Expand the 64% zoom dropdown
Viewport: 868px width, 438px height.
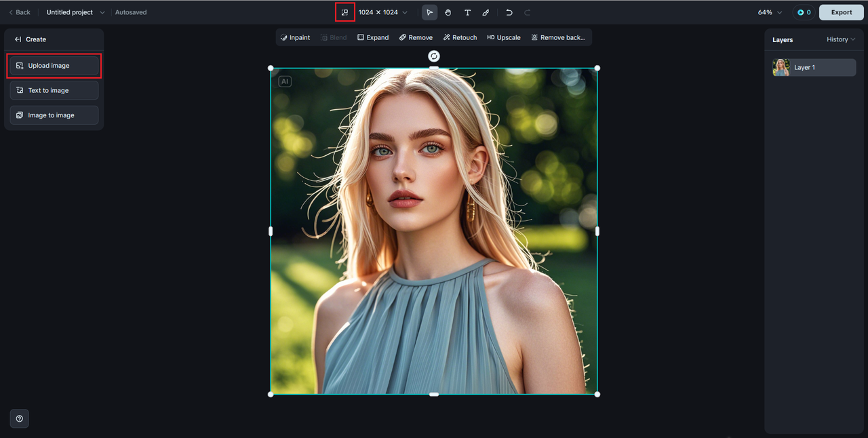coord(770,12)
